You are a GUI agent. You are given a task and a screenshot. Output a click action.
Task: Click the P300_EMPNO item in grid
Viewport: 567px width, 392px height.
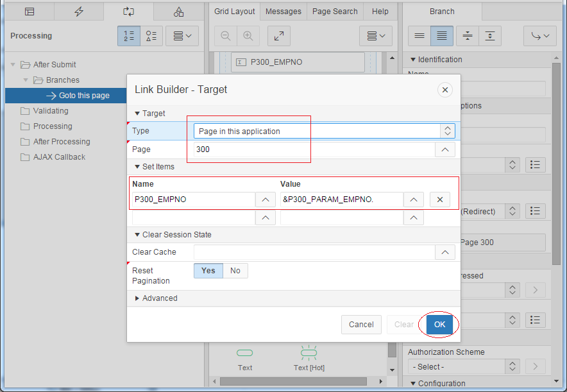pos(298,62)
